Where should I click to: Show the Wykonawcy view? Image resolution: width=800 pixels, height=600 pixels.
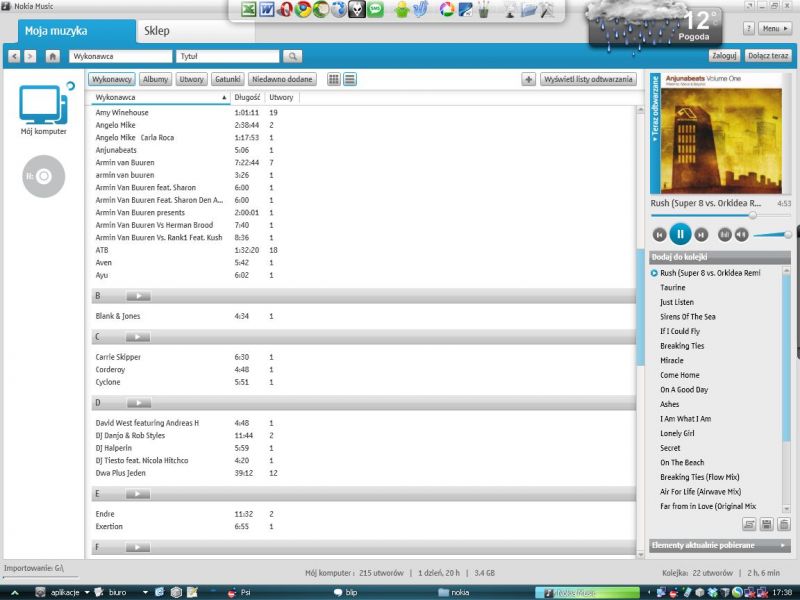(x=112, y=79)
